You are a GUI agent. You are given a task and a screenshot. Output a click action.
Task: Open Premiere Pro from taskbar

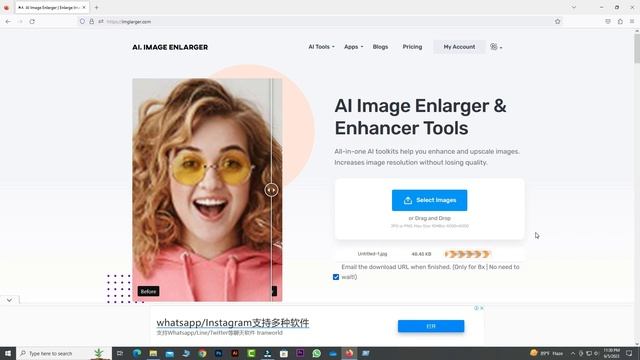(x=300, y=353)
